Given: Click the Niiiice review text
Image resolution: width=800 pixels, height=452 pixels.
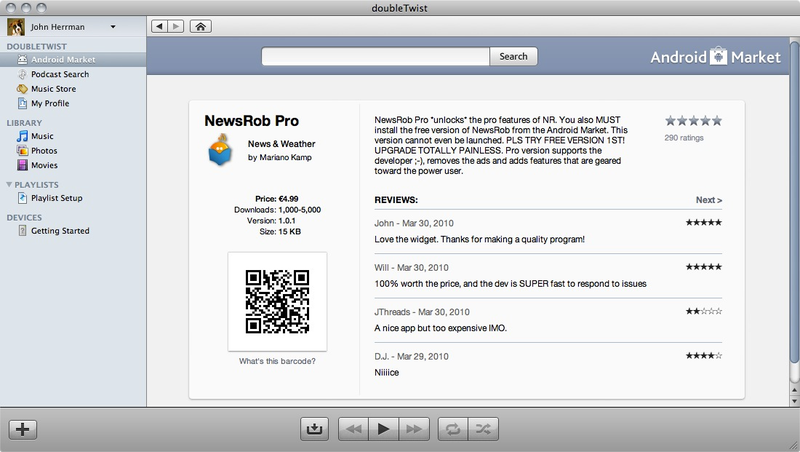Looking at the screenshot, I should tap(387, 372).
